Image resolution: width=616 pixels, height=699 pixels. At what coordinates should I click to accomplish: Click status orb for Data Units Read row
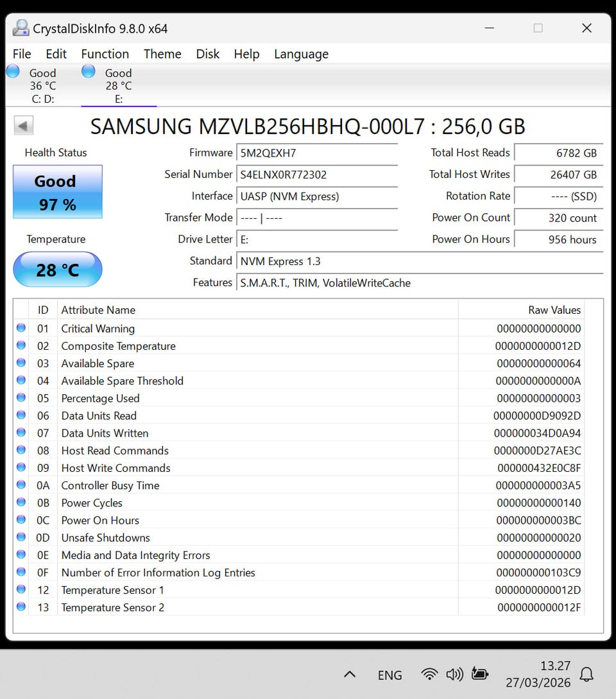point(21,415)
